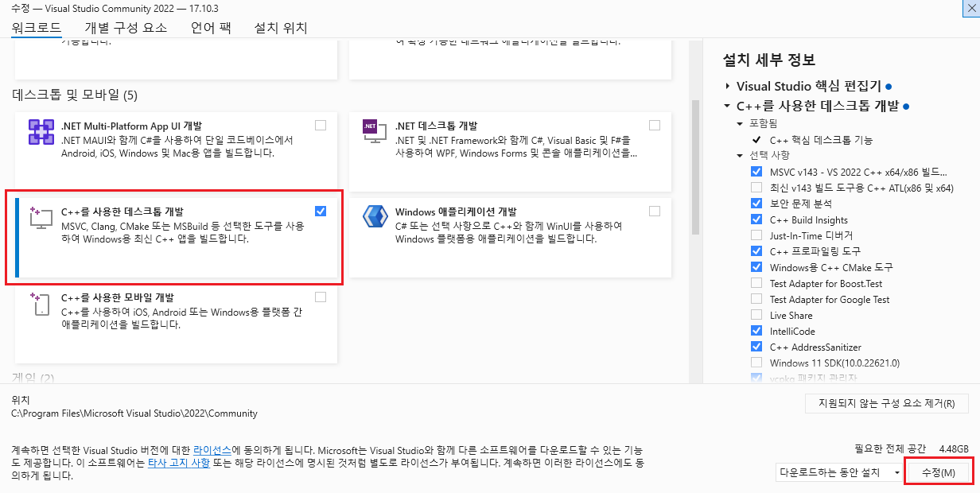
Task: Click the 4.48GB required space value
Action: tap(953, 448)
